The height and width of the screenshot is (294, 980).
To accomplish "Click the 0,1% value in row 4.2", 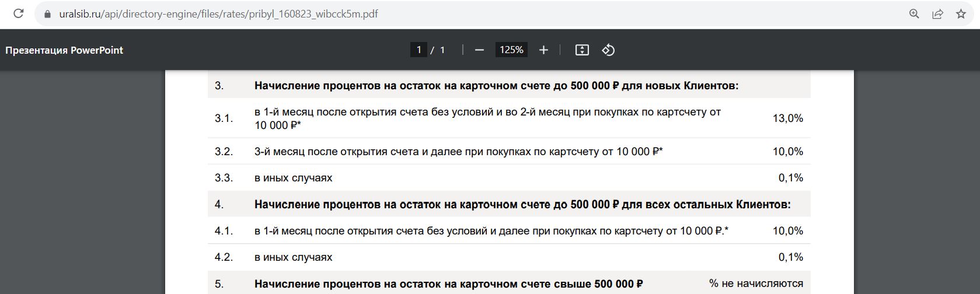I will (791, 257).
